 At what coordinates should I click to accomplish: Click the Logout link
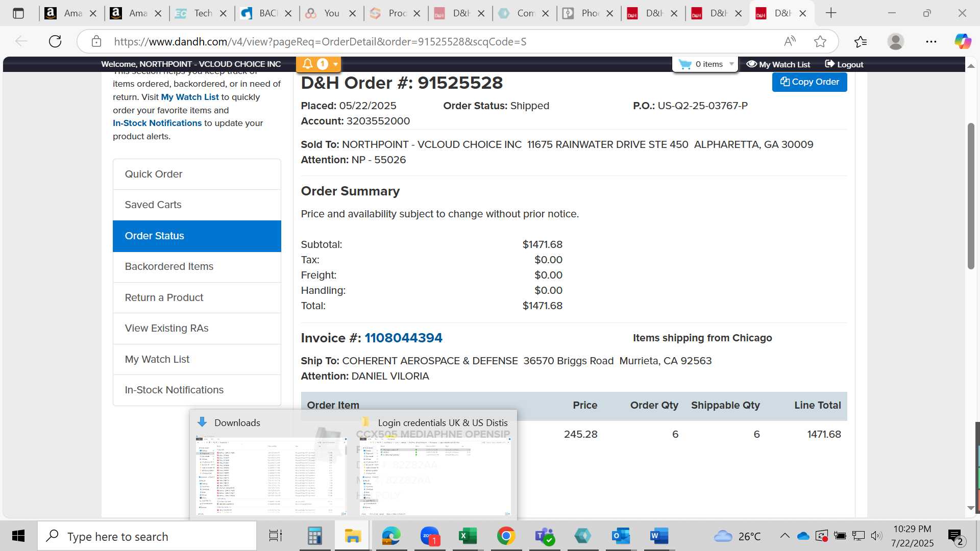coord(844,64)
